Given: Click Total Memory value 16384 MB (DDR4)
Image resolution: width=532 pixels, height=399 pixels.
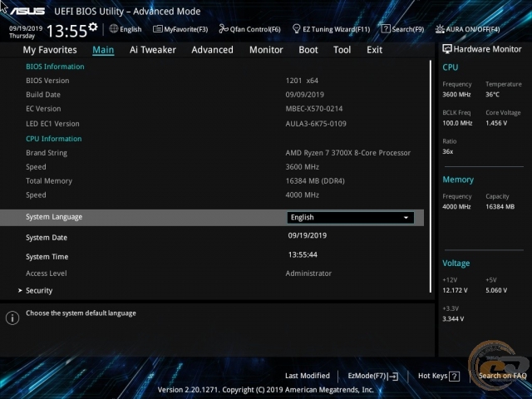Looking at the screenshot, I should tap(315, 181).
